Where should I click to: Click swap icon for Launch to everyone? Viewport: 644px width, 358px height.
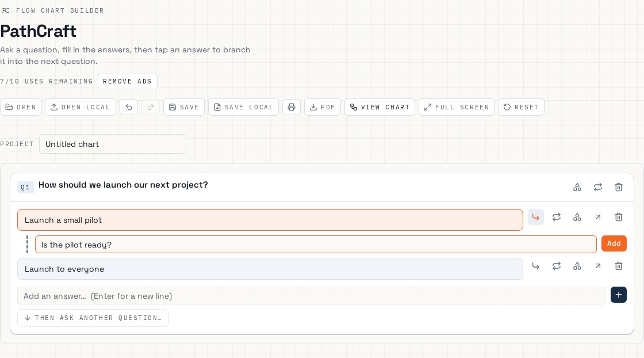pyautogui.click(x=557, y=266)
